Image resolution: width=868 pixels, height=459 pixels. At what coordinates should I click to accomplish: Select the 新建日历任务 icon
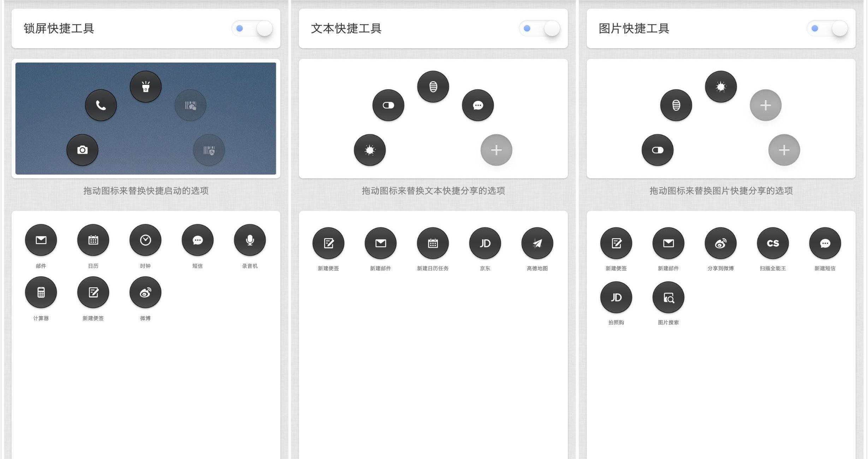[x=433, y=243]
